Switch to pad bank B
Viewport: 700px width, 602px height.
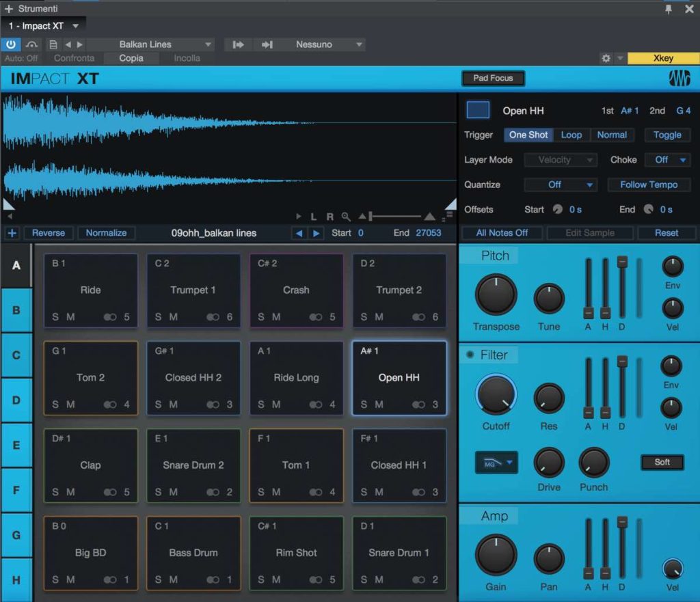(16, 310)
